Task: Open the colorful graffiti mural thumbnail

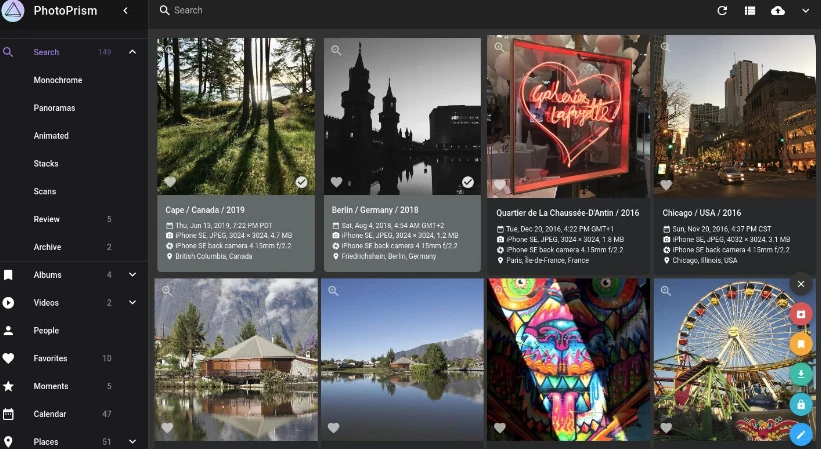Action: [x=569, y=359]
